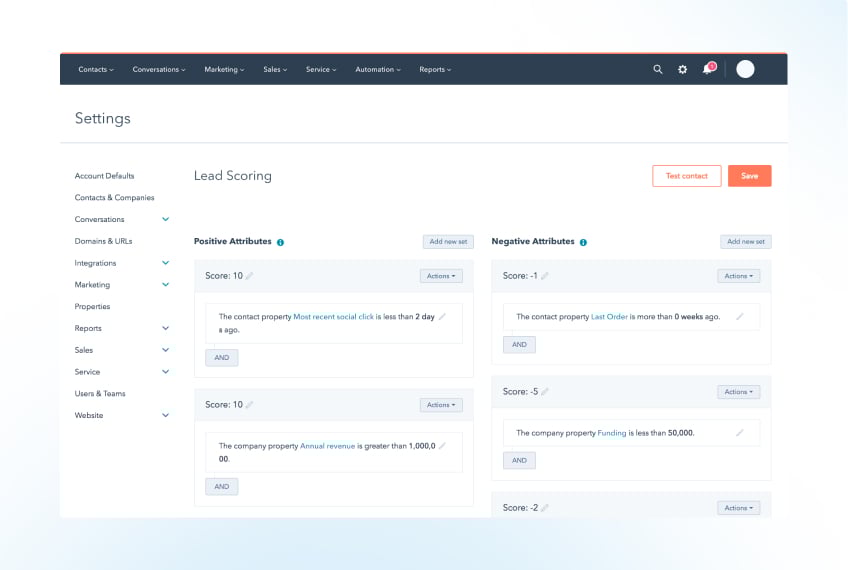The height and width of the screenshot is (570, 848).
Task: Click the user avatar circle
Action: pyautogui.click(x=745, y=69)
